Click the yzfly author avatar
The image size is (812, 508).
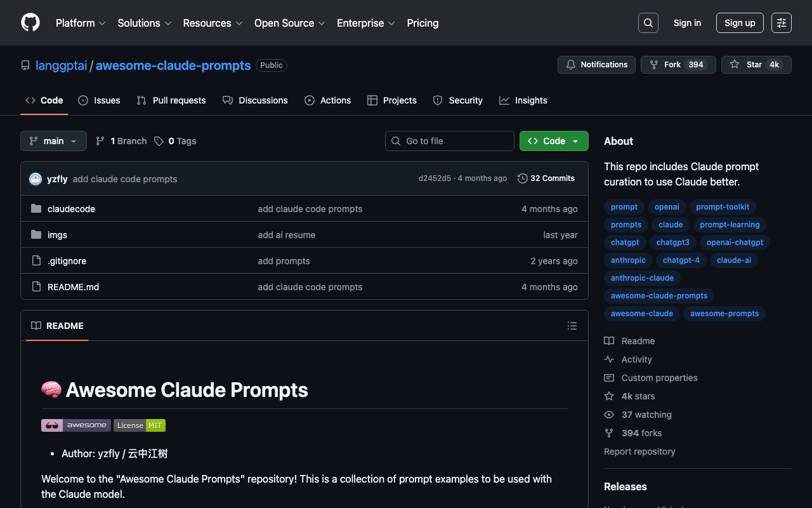tap(36, 179)
